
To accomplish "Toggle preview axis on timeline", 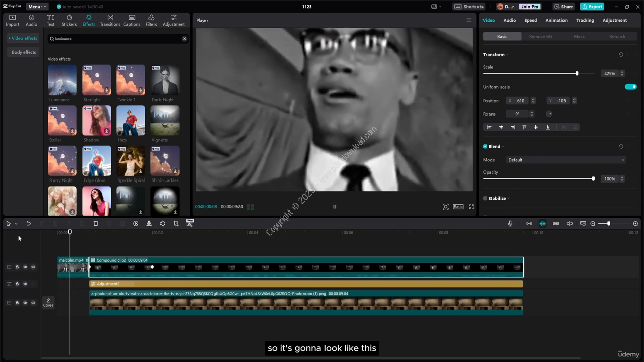I will (570, 224).
